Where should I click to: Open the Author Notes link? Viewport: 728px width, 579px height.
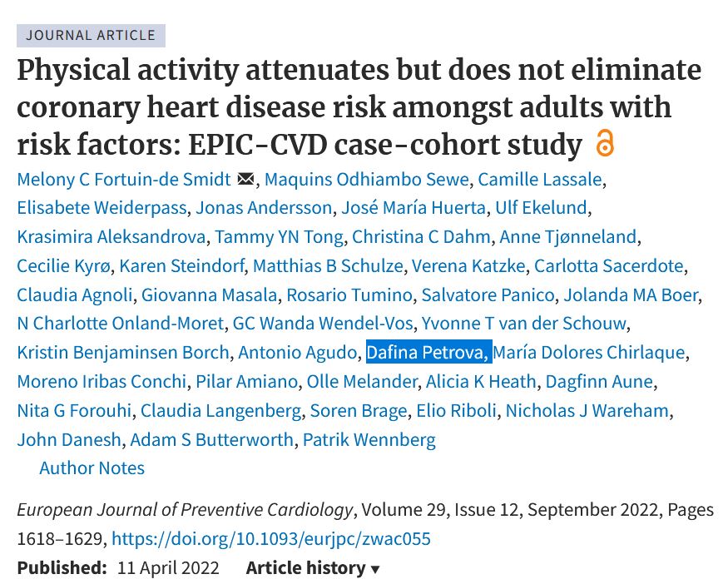pyautogui.click(x=92, y=468)
